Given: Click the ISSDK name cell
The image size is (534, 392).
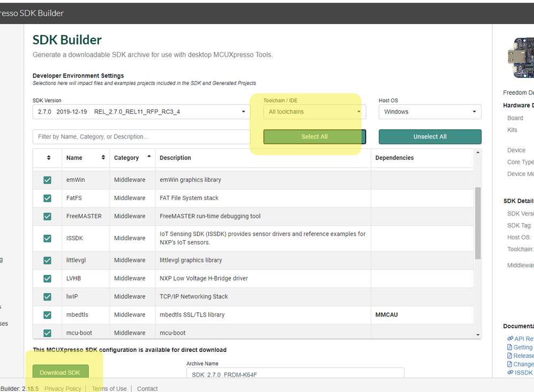Looking at the screenshot, I should click(x=75, y=239).
